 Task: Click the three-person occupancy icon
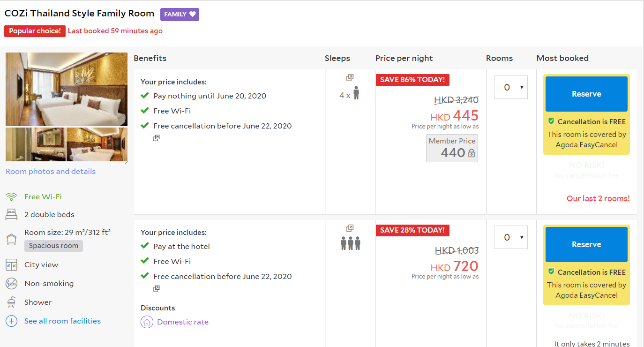350,243
